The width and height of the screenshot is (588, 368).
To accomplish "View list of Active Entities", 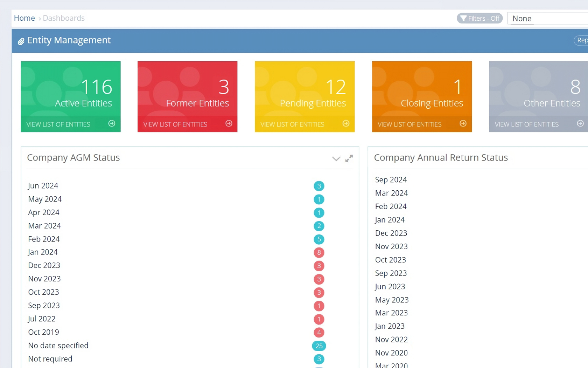I will tap(58, 124).
